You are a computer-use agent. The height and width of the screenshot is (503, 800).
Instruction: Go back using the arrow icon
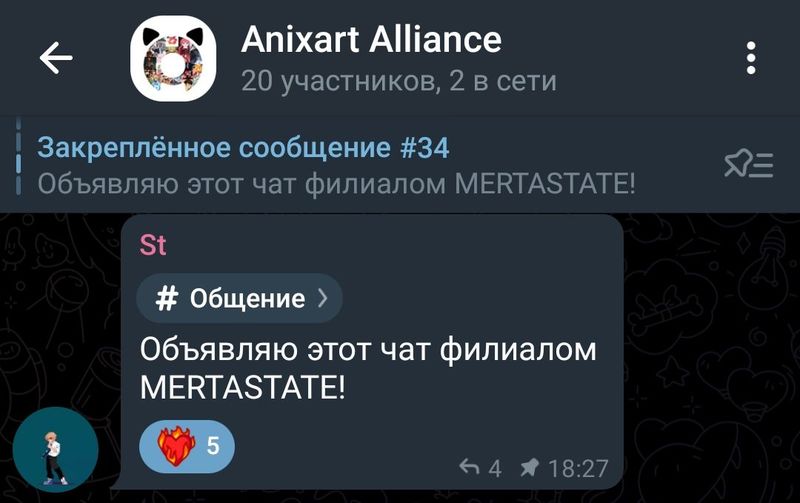click(x=56, y=58)
